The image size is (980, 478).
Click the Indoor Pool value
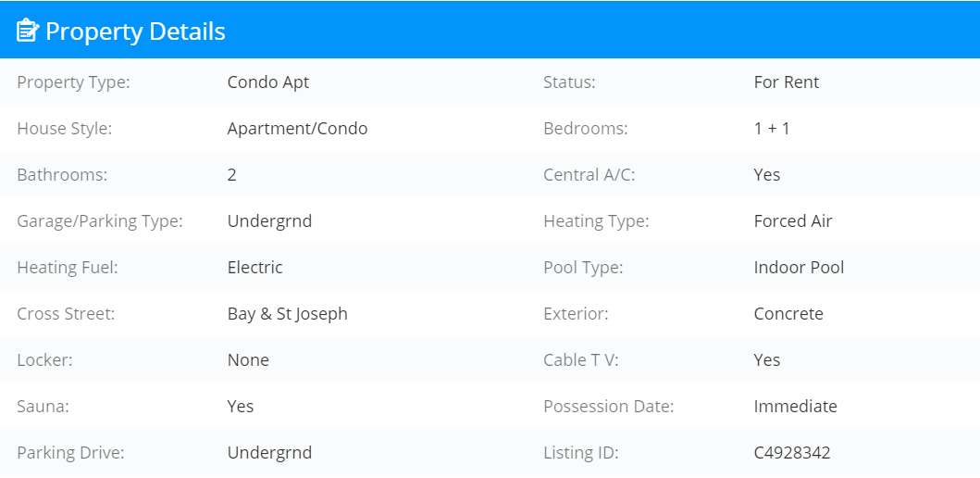point(799,267)
